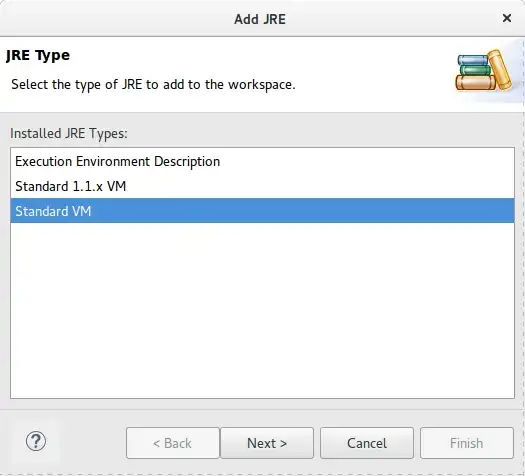Screen dimensions: 525x476
Task: Click the stacked books library icon
Action: [x=484, y=71]
